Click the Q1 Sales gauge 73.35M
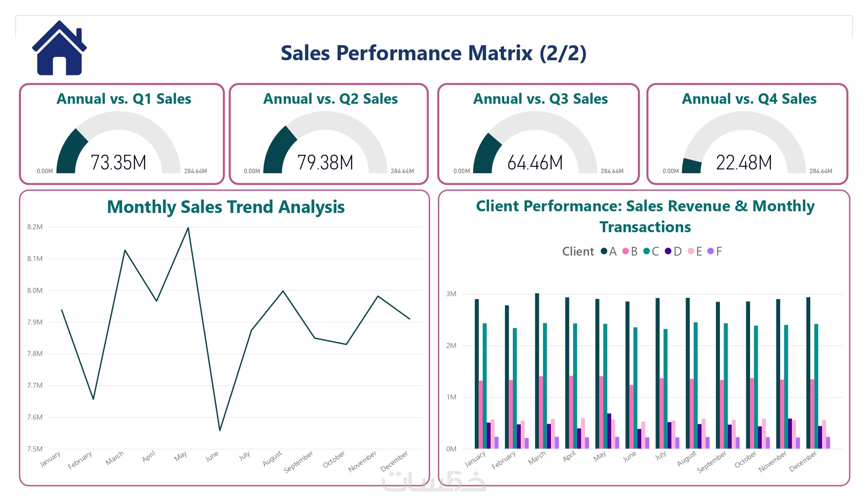Image resolution: width=868 pixels, height=502 pixels. tap(118, 162)
